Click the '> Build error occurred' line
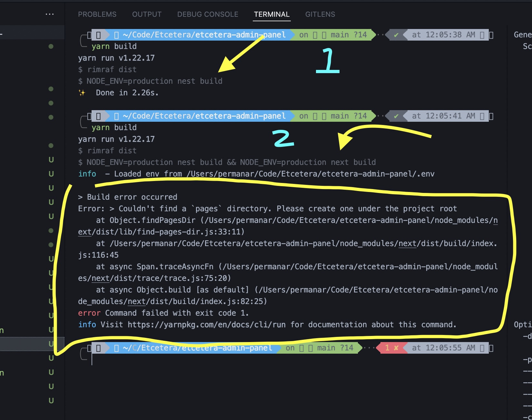 128,197
